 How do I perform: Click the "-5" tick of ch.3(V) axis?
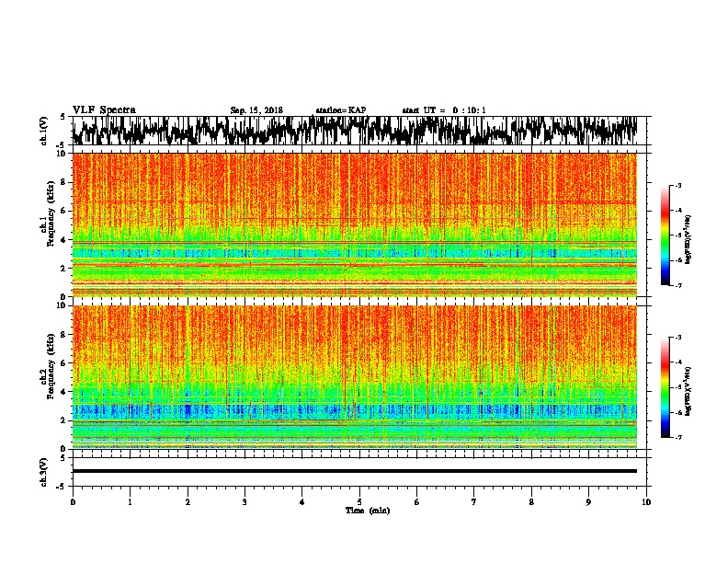63,487
